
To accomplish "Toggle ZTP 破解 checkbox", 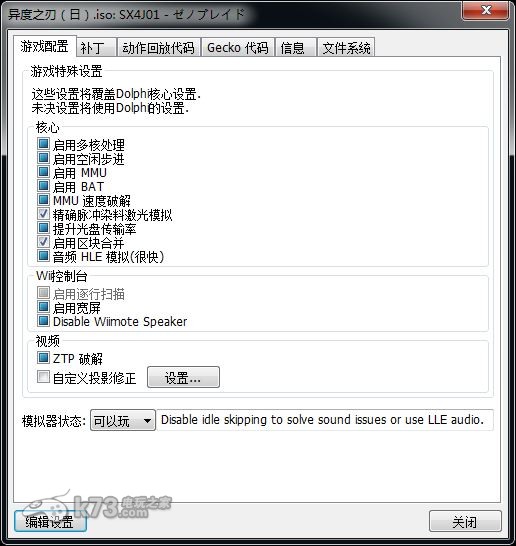I will point(43,358).
